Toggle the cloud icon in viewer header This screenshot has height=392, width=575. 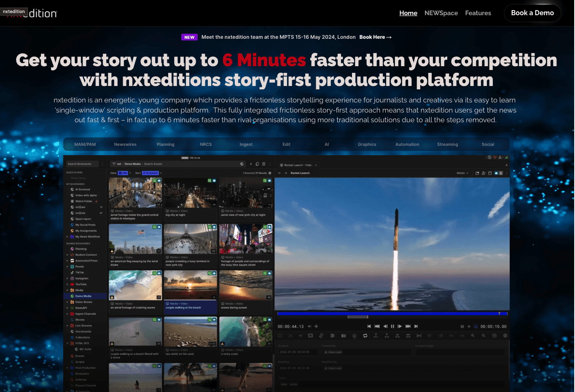(x=496, y=173)
